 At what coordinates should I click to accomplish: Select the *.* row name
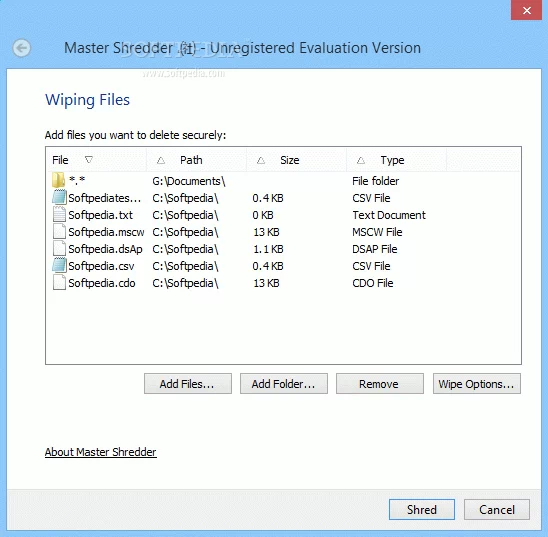[x=77, y=181]
